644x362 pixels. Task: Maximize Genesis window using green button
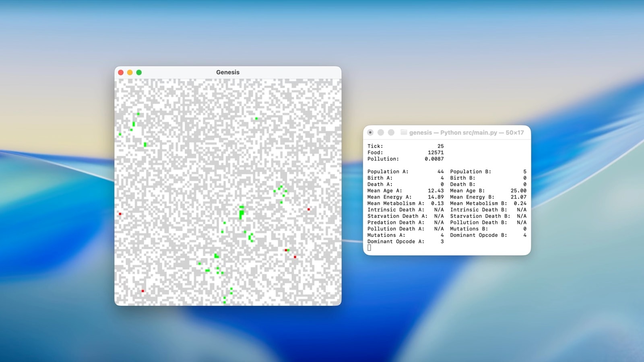coord(139,72)
